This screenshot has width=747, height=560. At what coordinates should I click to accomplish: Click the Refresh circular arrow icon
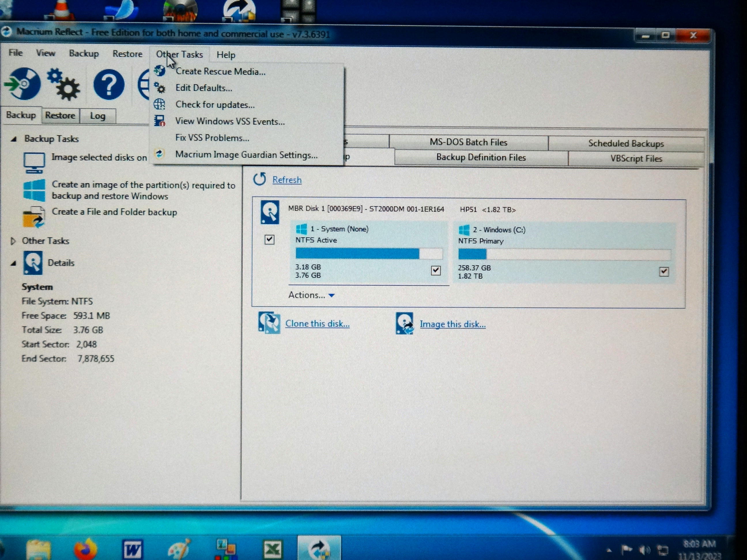(x=260, y=179)
